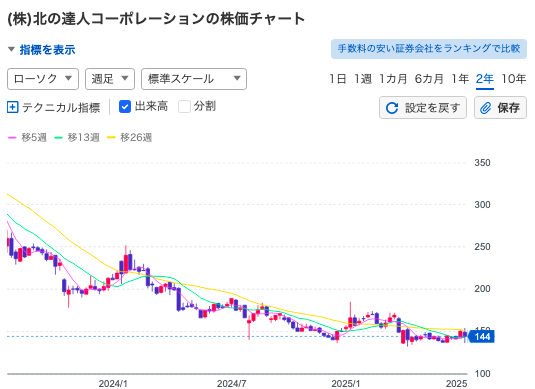
Task: Select the 2年 time range tab
Action: (x=485, y=79)
